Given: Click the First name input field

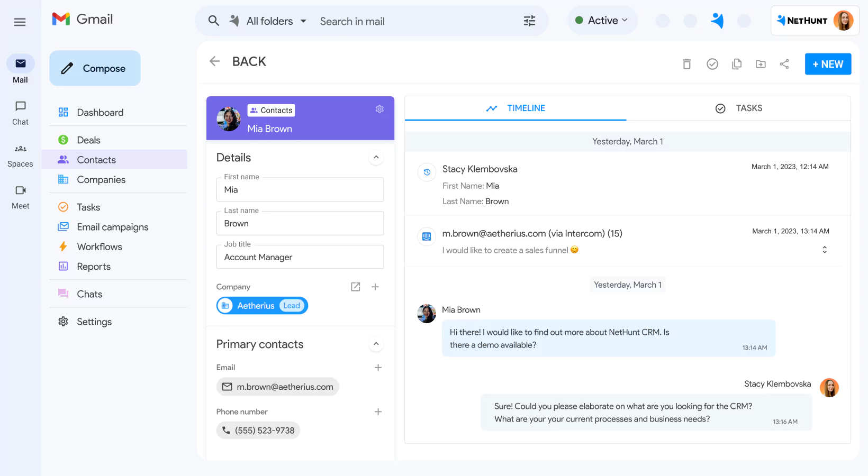Looking at the screenshot, I should coord(300,189).
